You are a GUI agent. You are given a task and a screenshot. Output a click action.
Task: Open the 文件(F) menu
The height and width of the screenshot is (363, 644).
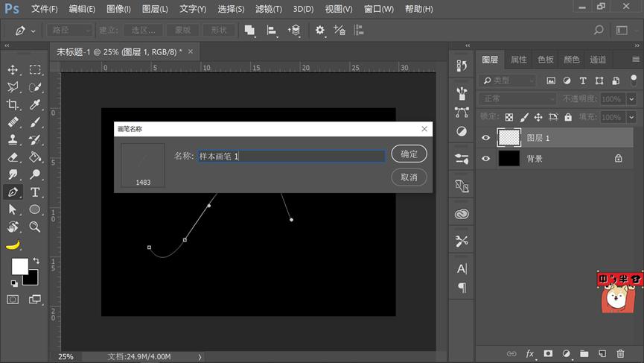45,9
